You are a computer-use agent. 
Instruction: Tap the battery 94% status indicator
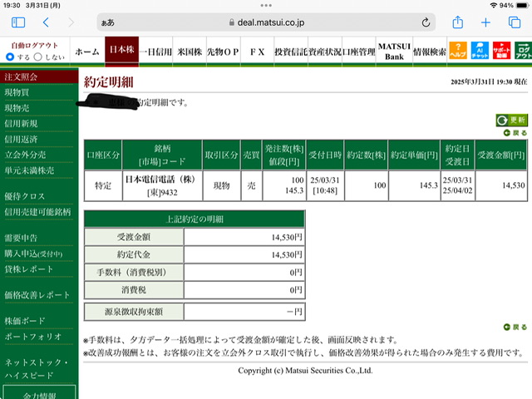[514, 6]
